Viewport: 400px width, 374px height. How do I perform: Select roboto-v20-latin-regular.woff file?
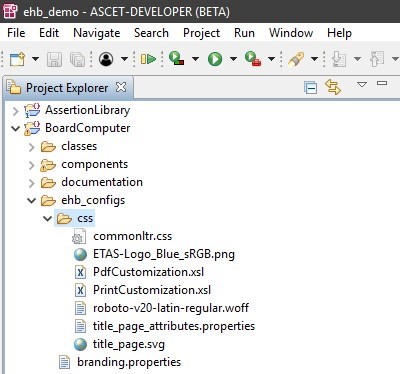click(x=171, y=308)
